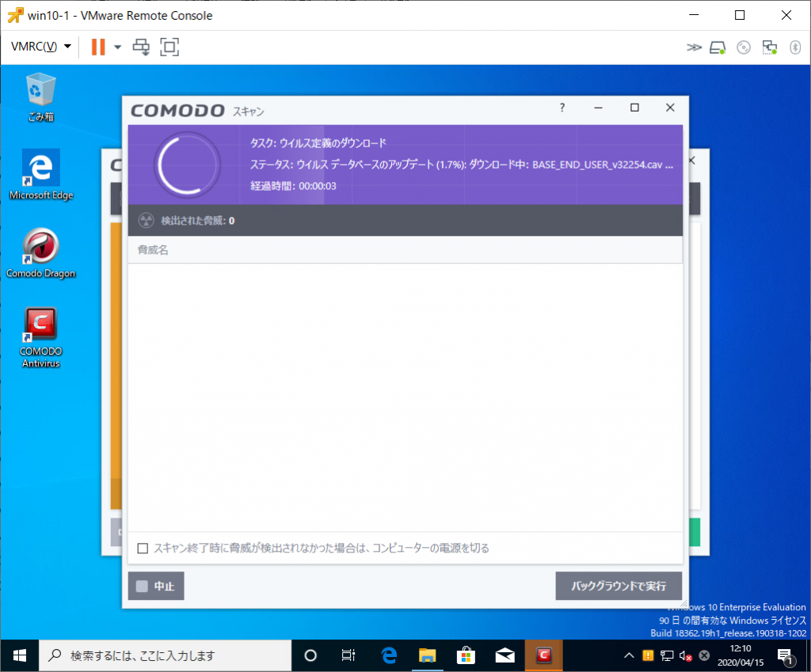Expand hidden VMRC device icons chevron

[x=694, y=47]
